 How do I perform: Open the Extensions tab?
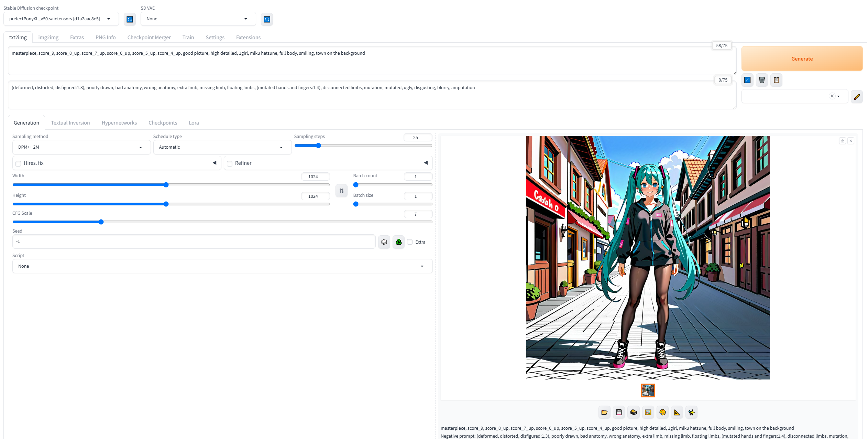[x=248, y=38]
